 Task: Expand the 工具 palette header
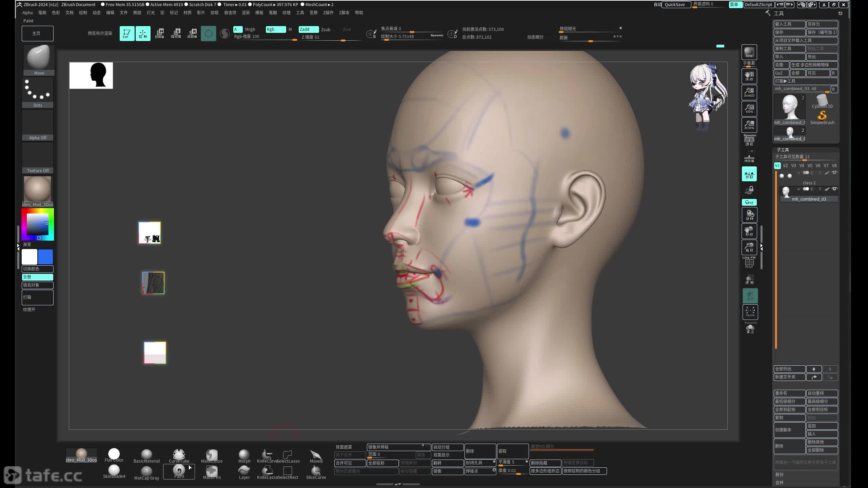(778, 13)
